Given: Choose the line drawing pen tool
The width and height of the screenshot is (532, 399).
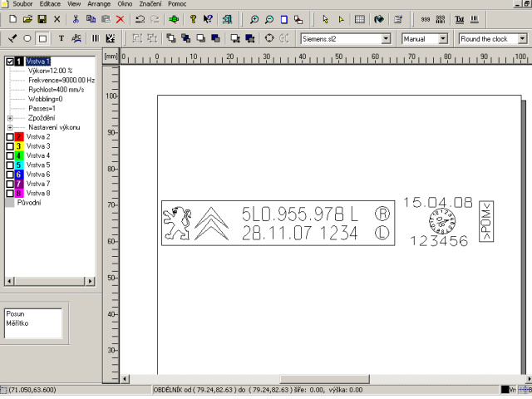Looking at the screenshot, I should tap(12, 38).
